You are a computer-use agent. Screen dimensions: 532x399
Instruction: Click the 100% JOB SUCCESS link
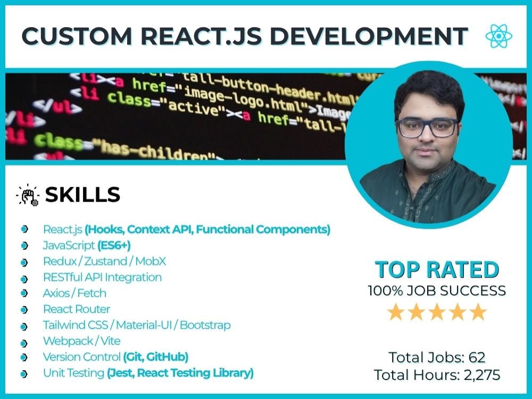click(437, 291)
